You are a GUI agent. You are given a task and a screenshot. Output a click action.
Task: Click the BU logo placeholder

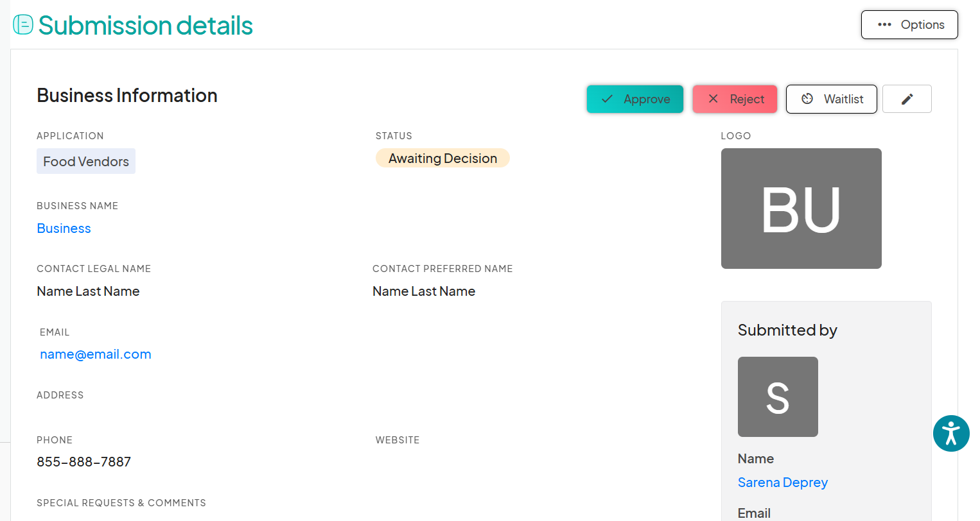point(801,209)
